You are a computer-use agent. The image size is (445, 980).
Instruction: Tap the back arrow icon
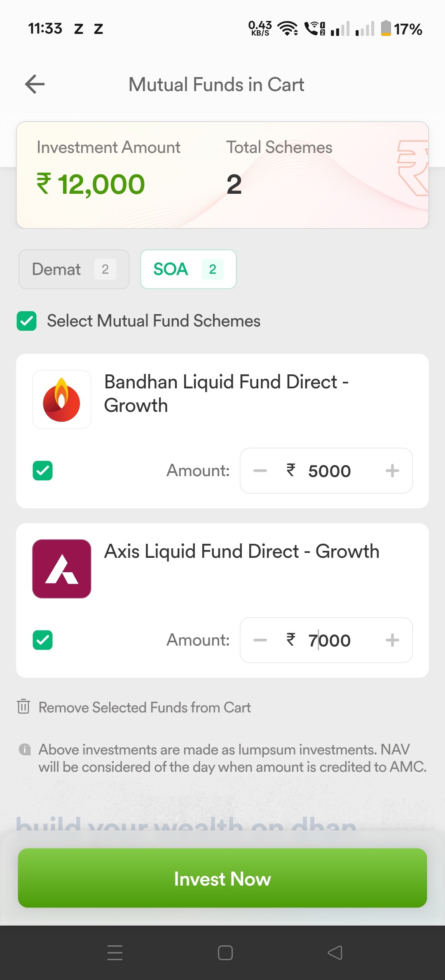[35, 85]
